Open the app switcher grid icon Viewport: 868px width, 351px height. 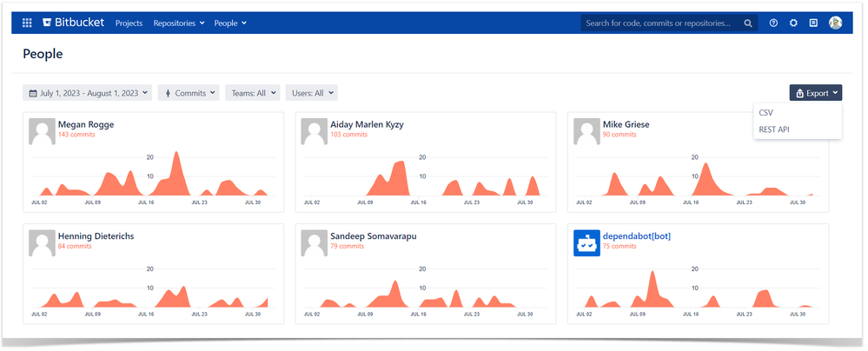click(27, 23)
